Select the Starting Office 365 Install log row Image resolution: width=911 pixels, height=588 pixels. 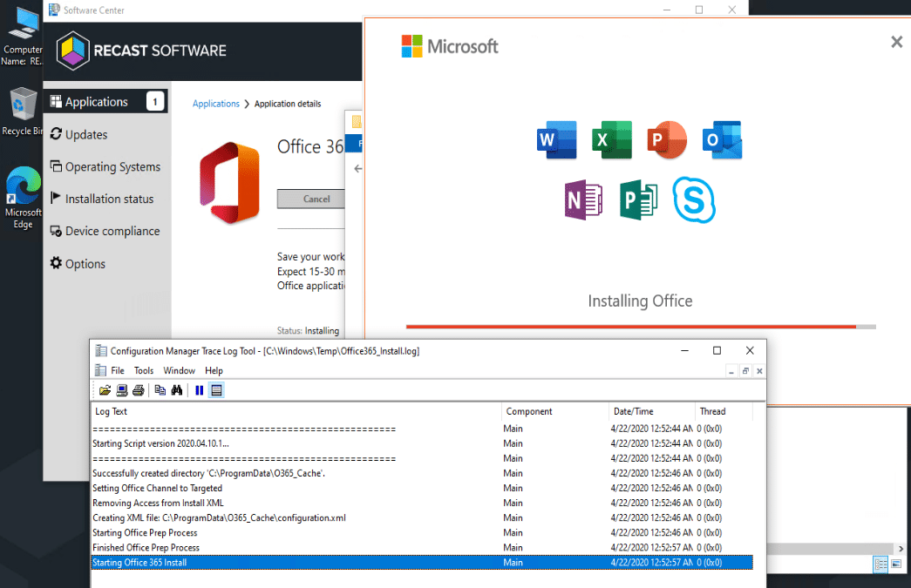pyautogui.click(x=262, y=562)
